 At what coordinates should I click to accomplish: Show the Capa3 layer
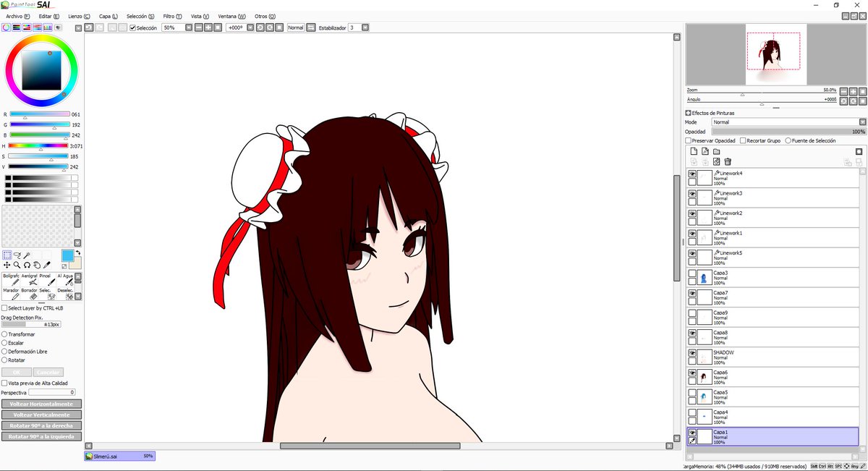[692, 274]
